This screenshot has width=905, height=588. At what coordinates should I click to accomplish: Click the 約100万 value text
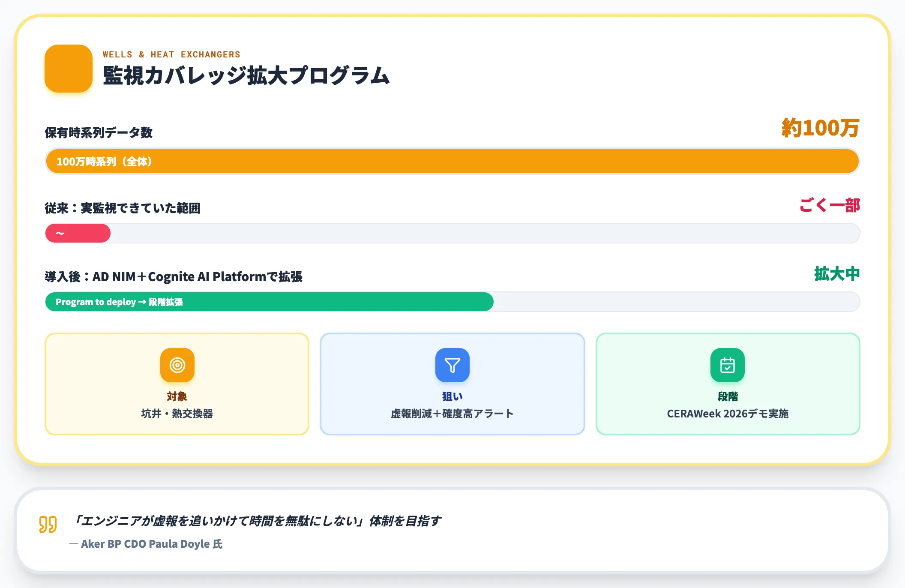coord(820,128)
